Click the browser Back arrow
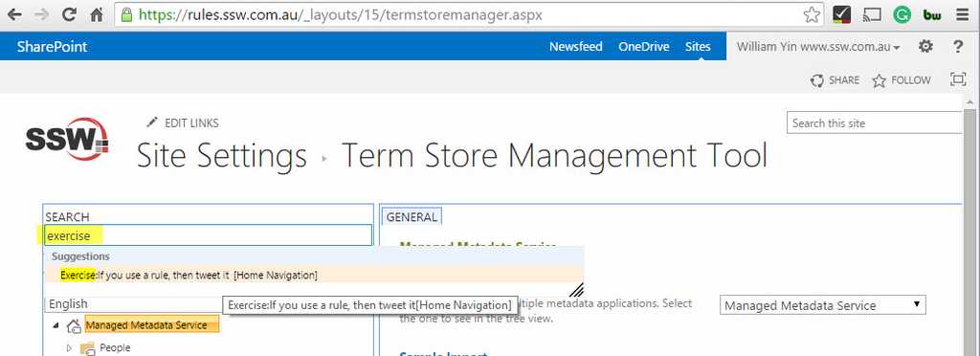This screenshot has width=980, height=356. tap(14, 14)
